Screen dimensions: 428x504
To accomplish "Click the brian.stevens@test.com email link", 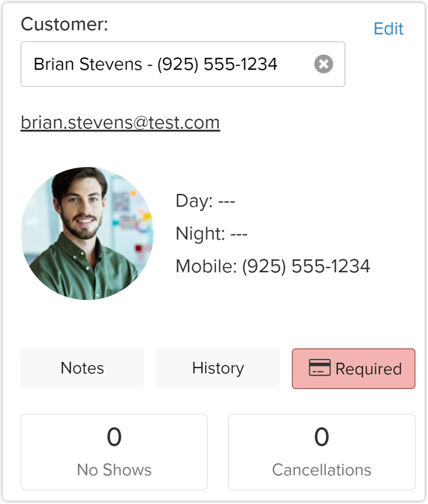I will pyautogui.click(x=121, y=122).
